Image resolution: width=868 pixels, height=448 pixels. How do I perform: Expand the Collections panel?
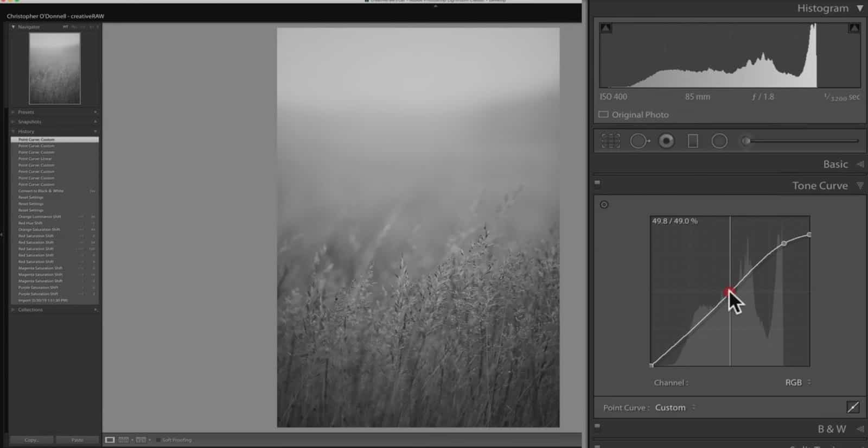point(13,310)
